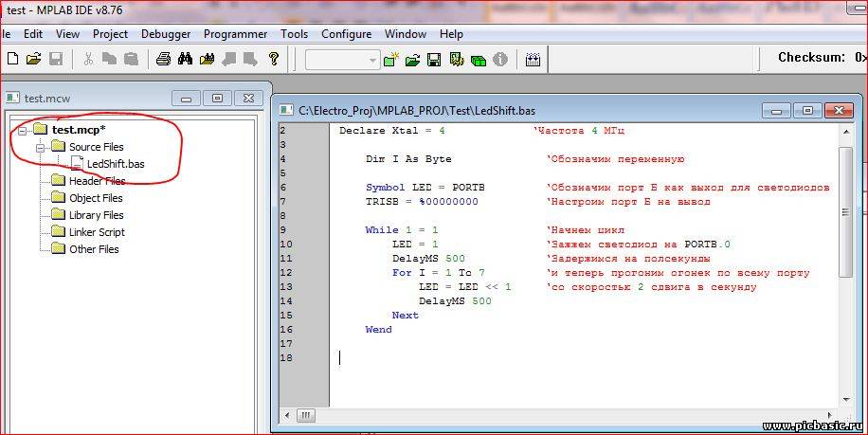This screenshot has height=435, width=868.
Task: Open the build configuration combo box
Action: point(342,59)
